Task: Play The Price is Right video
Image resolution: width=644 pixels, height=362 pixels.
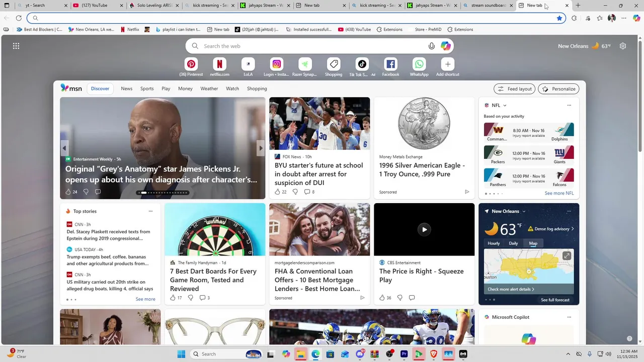Action: coord(424,229)
